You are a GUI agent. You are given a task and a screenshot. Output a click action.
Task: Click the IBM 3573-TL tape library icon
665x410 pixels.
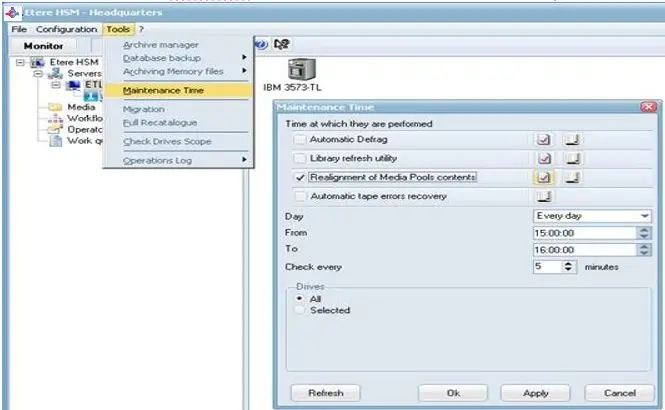[x=297, y=69]
